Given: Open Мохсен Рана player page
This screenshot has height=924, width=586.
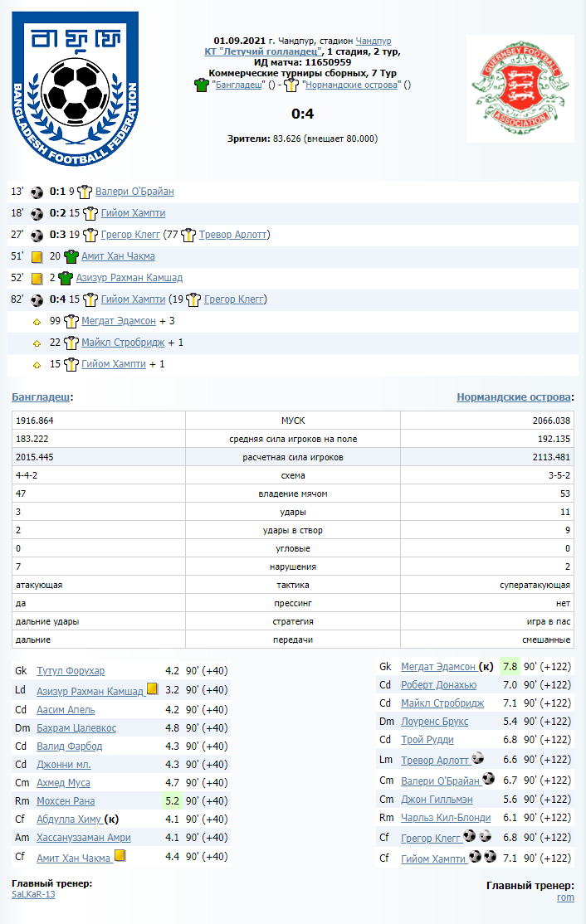Looking at the screenshot, I should coord(66,801).
